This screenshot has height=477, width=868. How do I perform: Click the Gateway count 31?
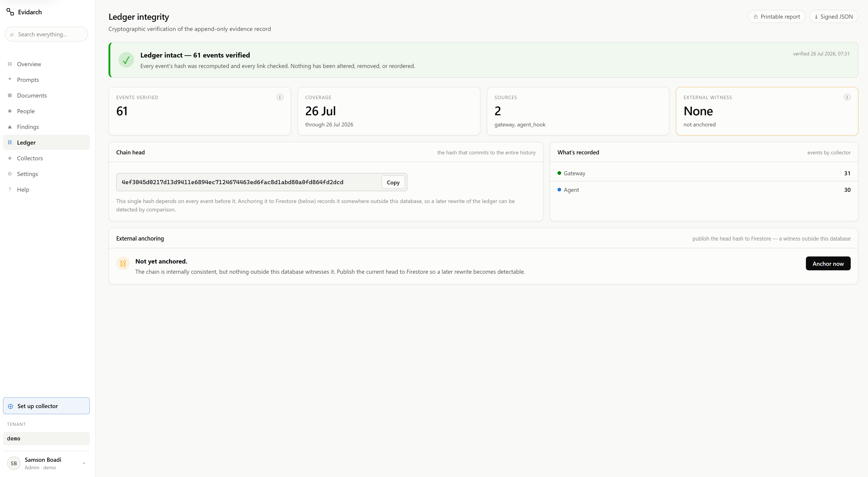point(847,173)
